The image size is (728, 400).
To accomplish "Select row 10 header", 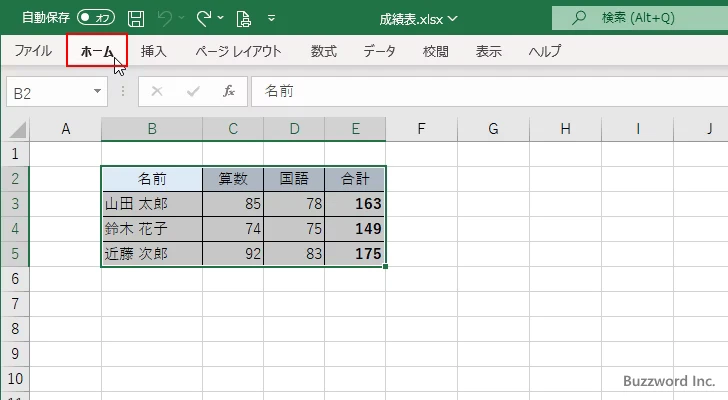I will click(15, 379).
